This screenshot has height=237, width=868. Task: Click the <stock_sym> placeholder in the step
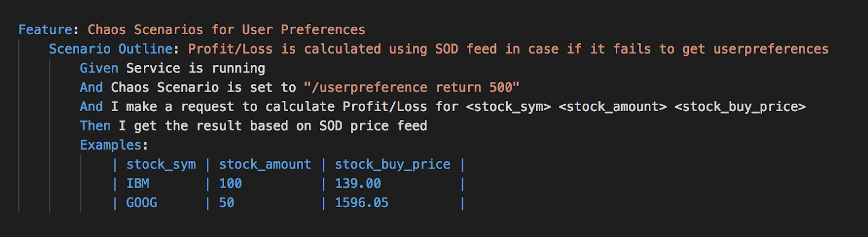pyautogui.click(x=508, y=107)
